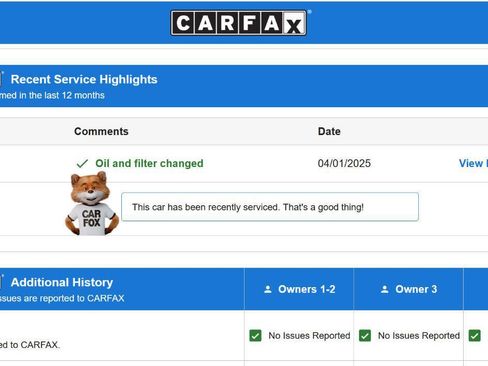Click 'No Issues Reported' under Owner 3
Screen dimensions: 488x366
click(419, 336)
